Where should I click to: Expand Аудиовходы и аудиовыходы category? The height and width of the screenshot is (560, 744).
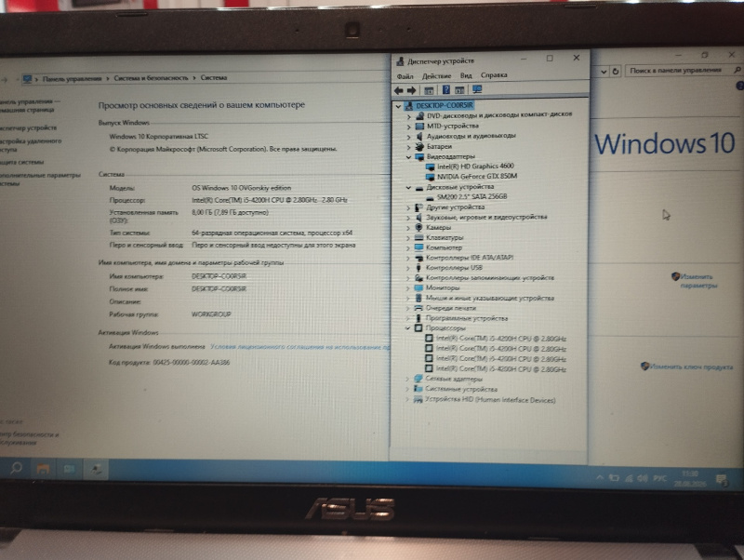pyautogui.click(x=408, y=137)
